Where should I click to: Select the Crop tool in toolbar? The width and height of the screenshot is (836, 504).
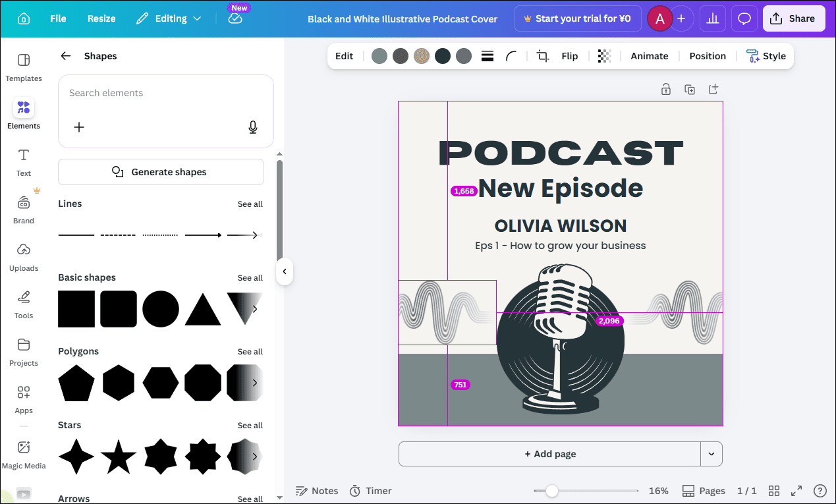542,56
